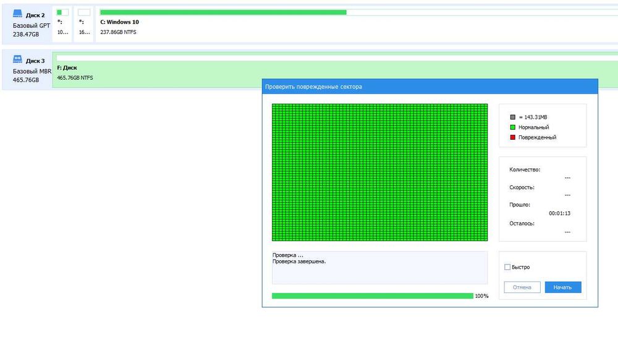
Task: Click the gray 143.31MB legend swatch
Action: pos(513,117)
